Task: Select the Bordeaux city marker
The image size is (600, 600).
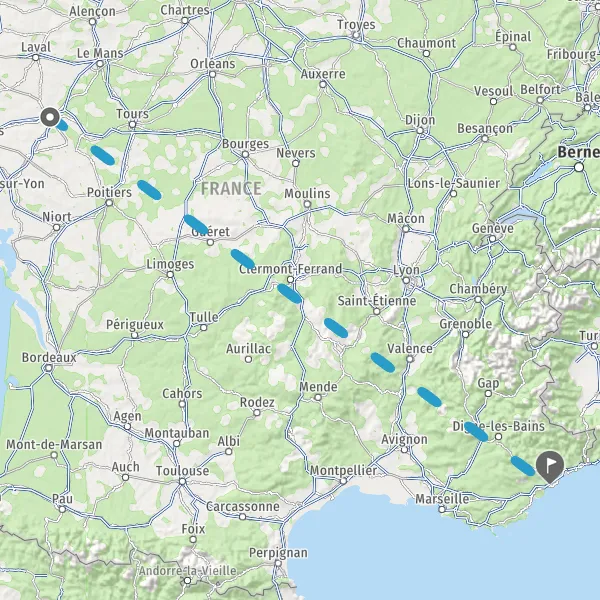Action: click(x=49, y=368)
